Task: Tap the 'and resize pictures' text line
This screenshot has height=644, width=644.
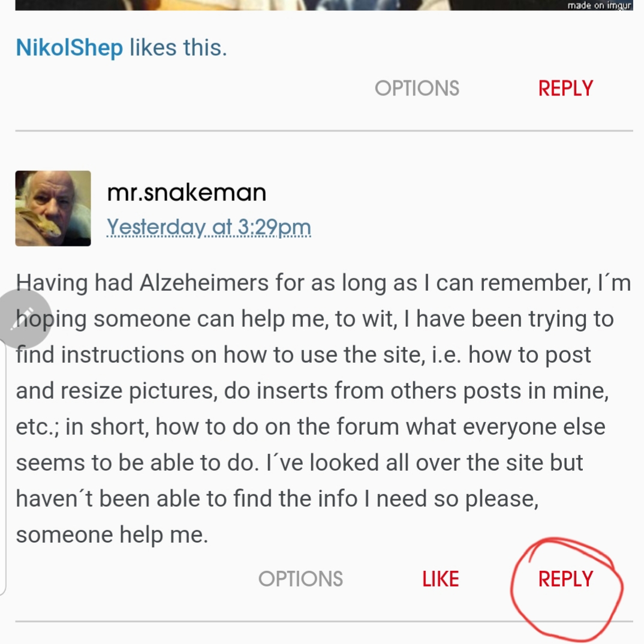Action: click(114, 391)
